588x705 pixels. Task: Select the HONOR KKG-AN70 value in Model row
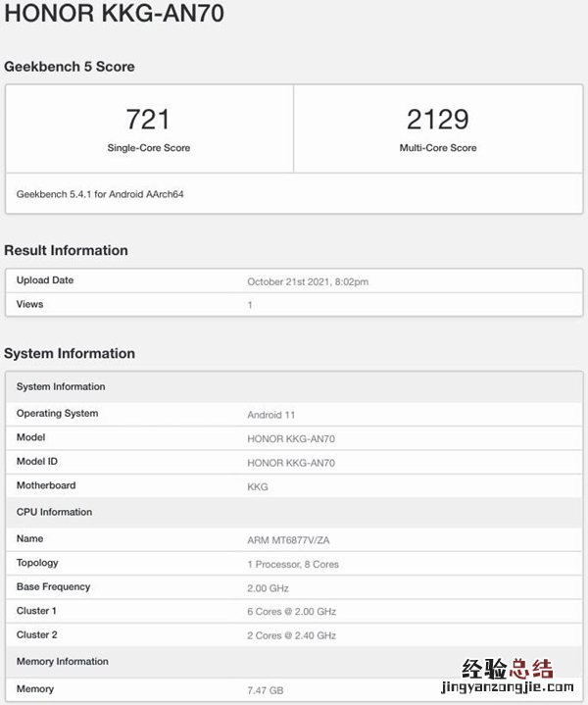(x=291, y=439)
